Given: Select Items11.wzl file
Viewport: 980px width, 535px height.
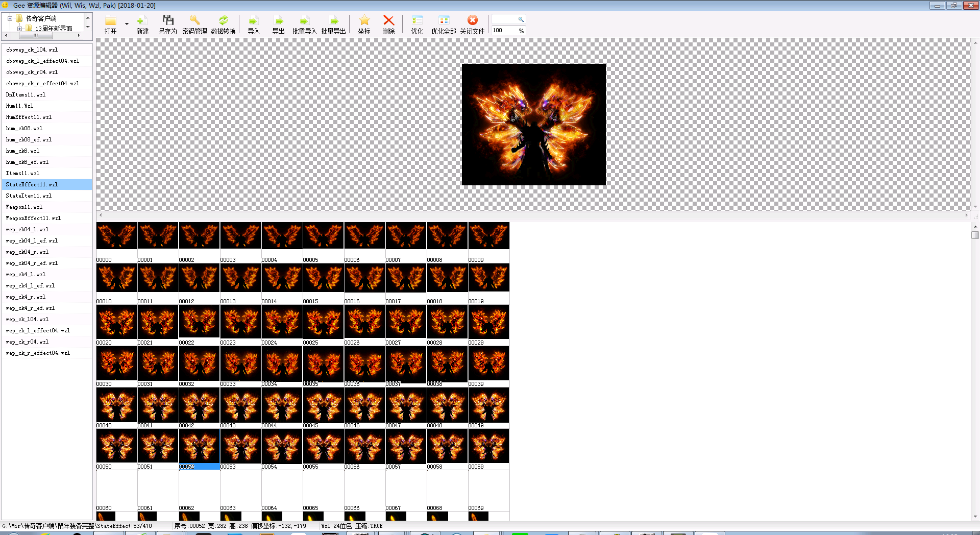Looking at the screenshot, I should click(x=47, y=174).
